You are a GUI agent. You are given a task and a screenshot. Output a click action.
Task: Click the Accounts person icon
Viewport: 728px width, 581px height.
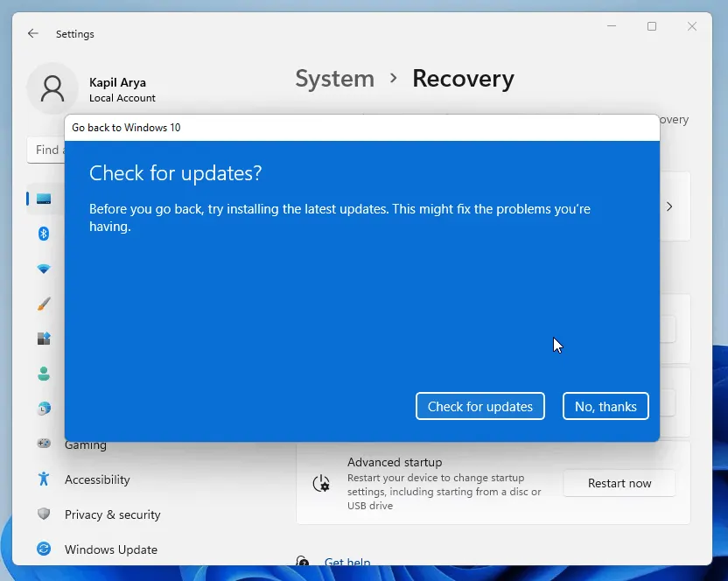pos(44,374)
